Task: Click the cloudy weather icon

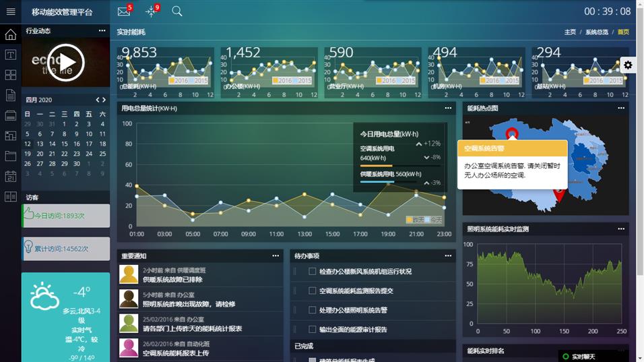Action: (x=44, y=296)
